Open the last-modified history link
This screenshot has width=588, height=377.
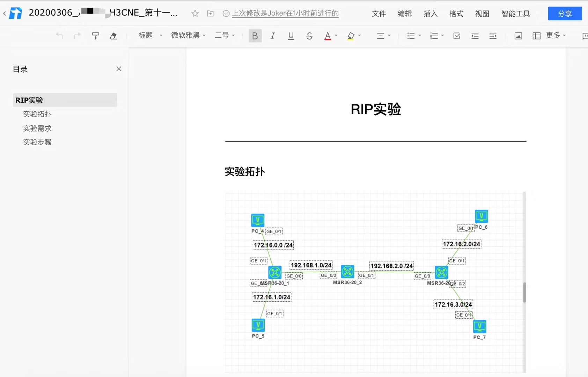pyautogui.click(x=285, y=13)
